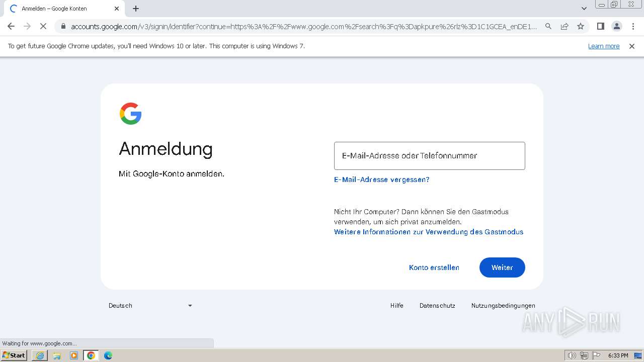Image resolution: width=644 pixels, height=362 pixels.
Task: Share this page via share icon
Action: pyautogui.click(x=565, y=26)
